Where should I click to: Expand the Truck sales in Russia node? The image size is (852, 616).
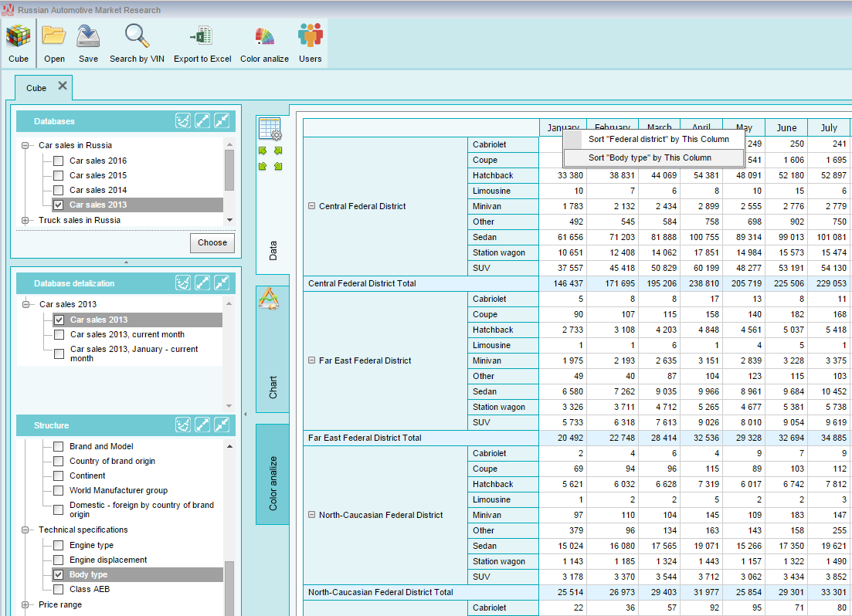coord(25,220)
